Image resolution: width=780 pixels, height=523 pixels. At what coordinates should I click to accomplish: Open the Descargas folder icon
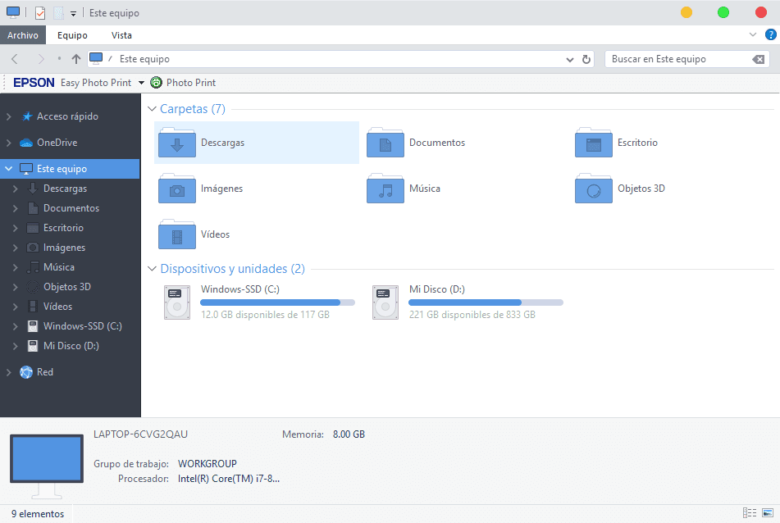177,142
